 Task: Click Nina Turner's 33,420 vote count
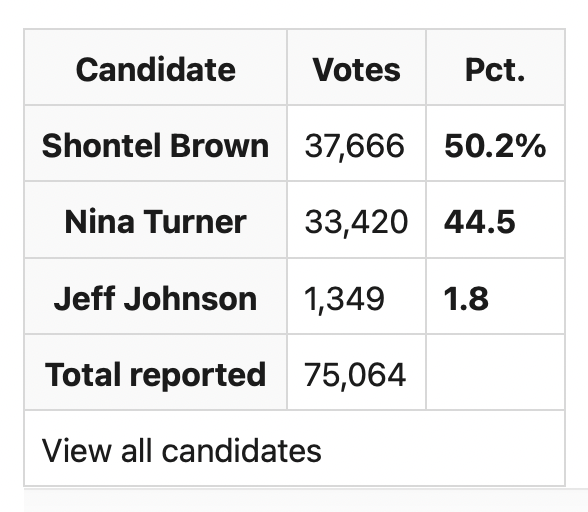357,220
